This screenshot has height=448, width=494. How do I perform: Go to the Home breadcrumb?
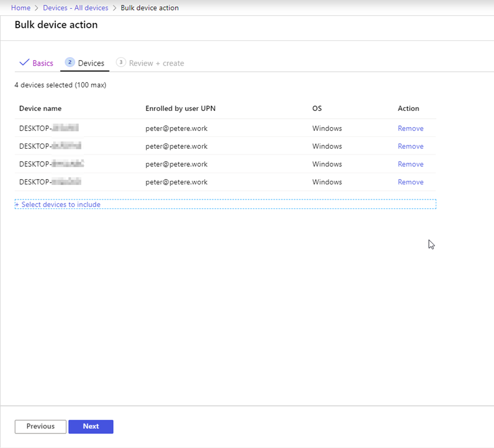click(x=20, y=8)
